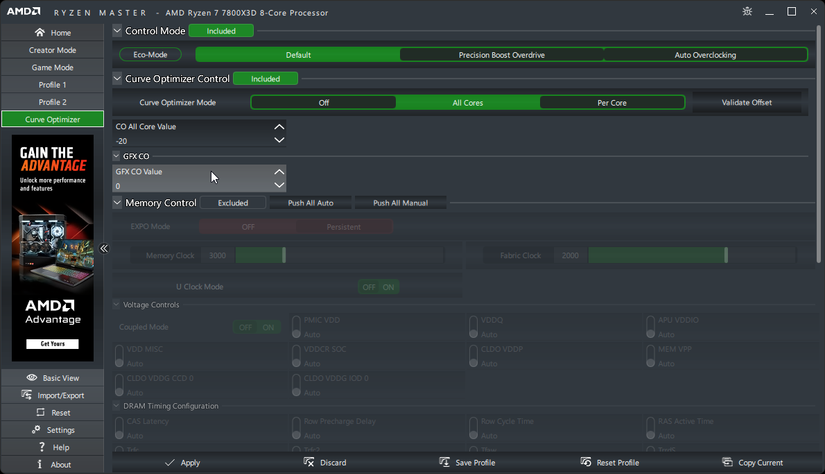Viewport: 825px width, 474px height.
Task: Toggle Coupled Mode switch
Action: [x=257, y=327]
